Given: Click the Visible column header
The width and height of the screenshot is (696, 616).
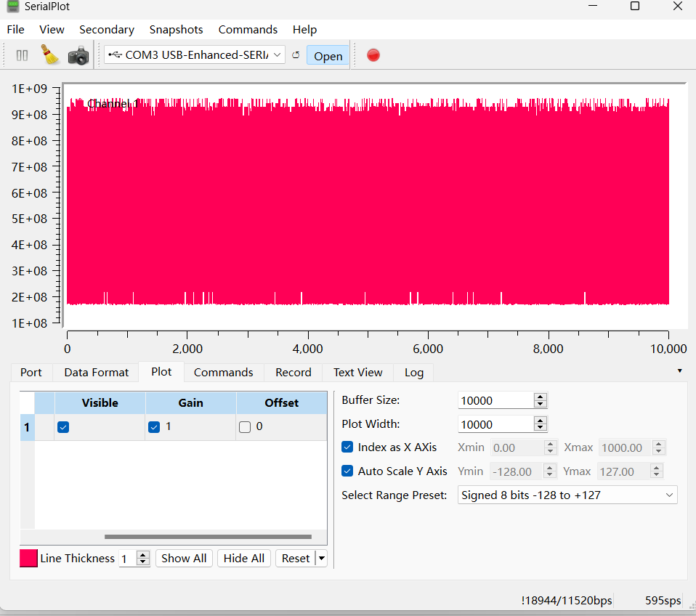Looking at the screenshot, I should 100,403.
